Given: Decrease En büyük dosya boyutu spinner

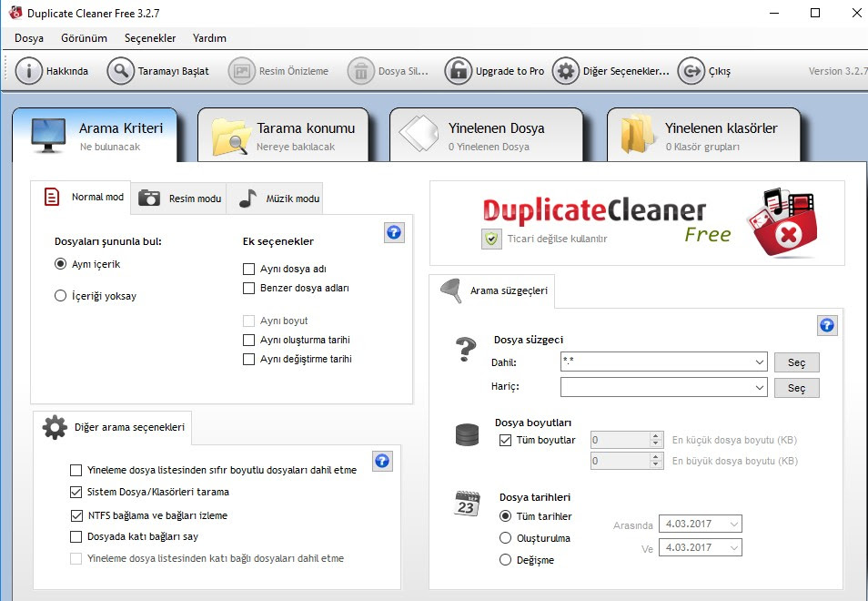Looking at the screenshot, I should 656,464.
